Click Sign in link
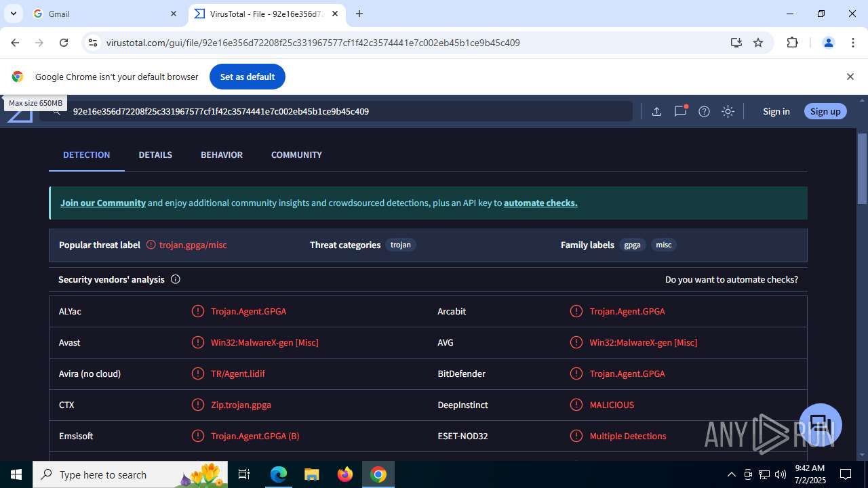Image resolution: width=868 pixels, height=488 pixels. [776, 111]
